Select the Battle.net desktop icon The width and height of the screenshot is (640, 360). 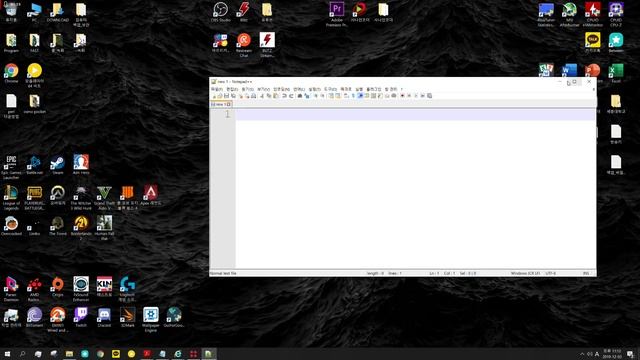(34, 165)
